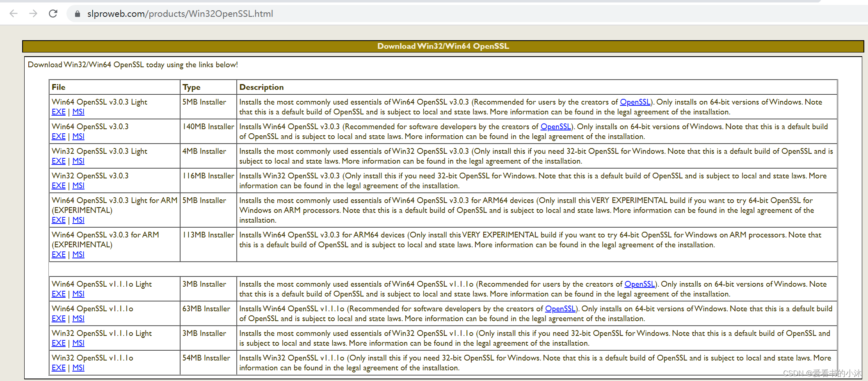This screenshot has height=381, width=868.
Task: Download Win64 v3.0.3 for ARM MSI
Action: [x=78, y=255]
